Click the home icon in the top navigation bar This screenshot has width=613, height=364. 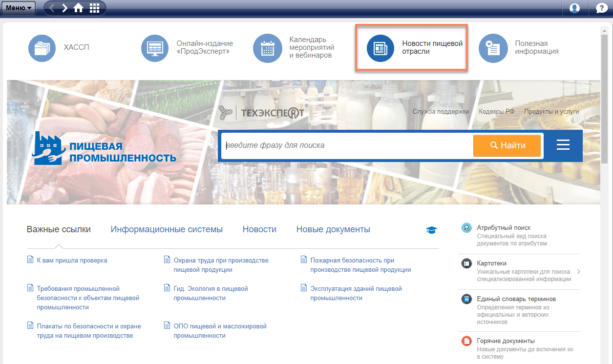tap(78, 8)
